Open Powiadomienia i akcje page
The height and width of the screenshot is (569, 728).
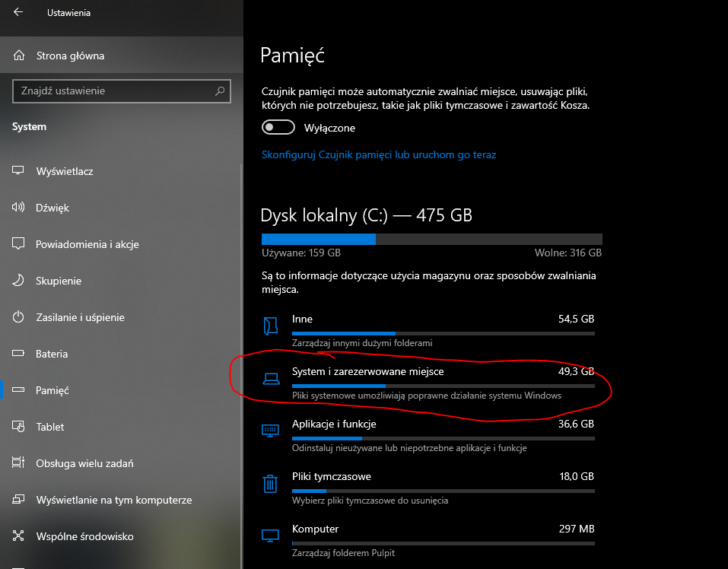pyautogui.click(x=121, y=244)
